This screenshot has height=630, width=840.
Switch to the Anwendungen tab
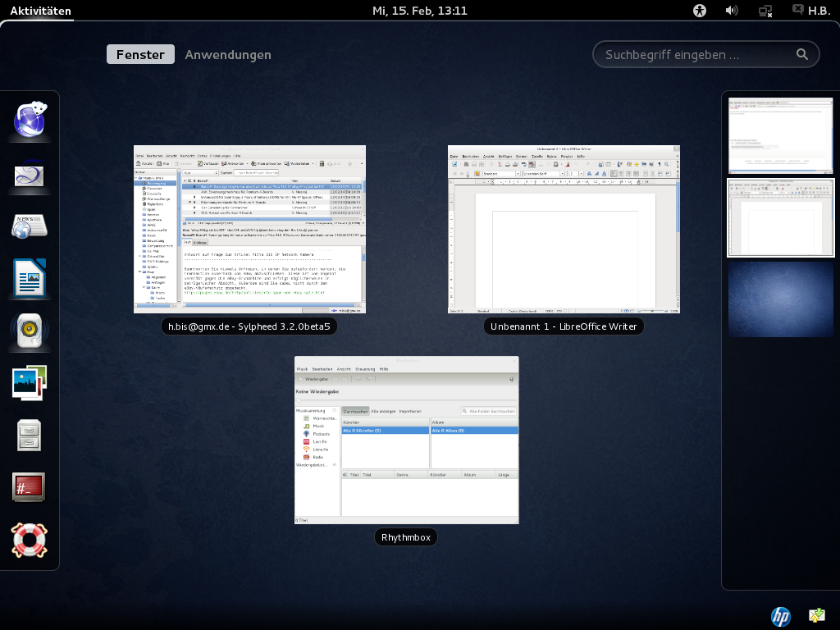tap(228, 55)
